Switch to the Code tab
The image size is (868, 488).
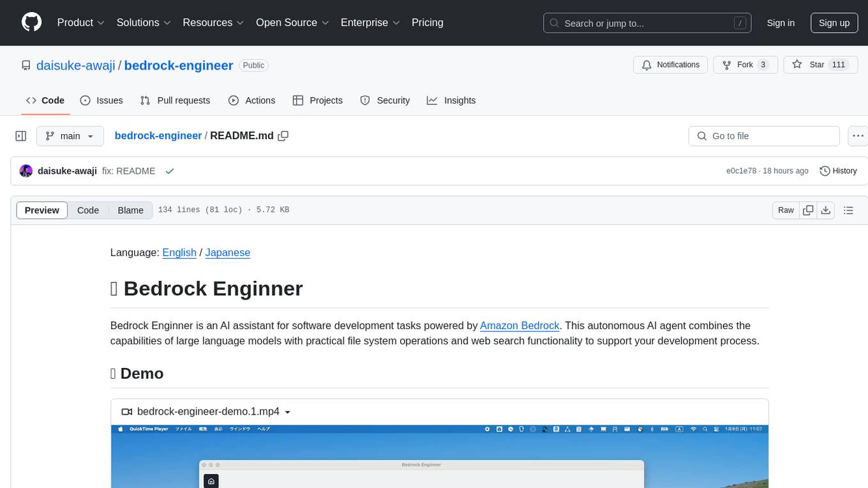coord(45,100)
